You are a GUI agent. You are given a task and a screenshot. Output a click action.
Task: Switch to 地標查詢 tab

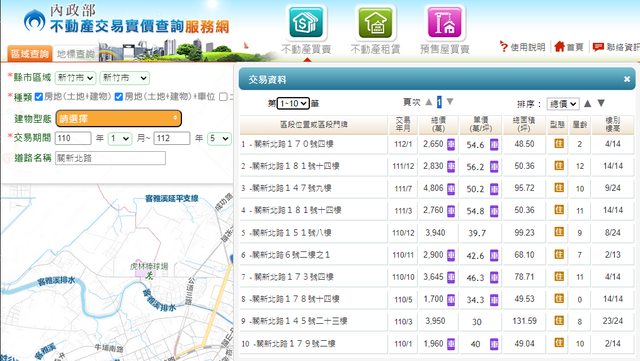76,53
